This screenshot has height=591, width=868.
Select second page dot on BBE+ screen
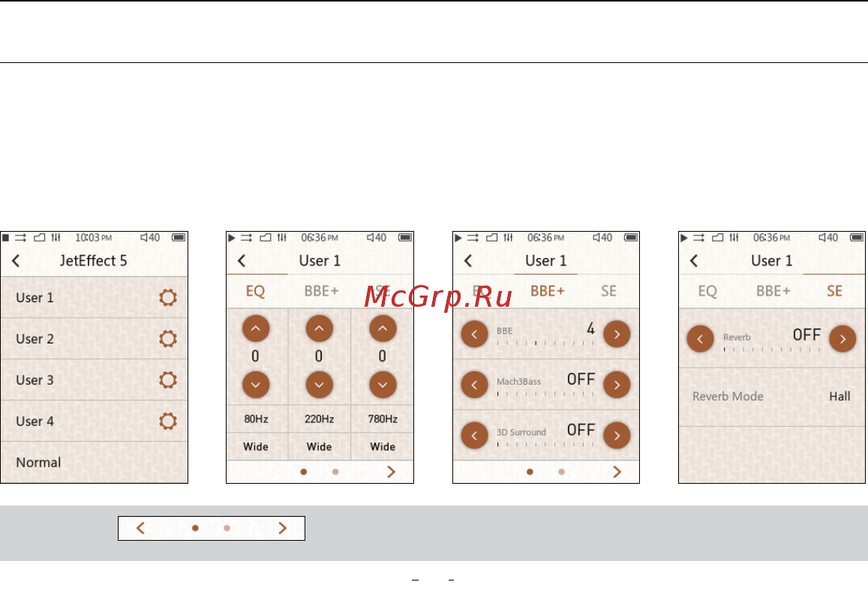(561, 472)
